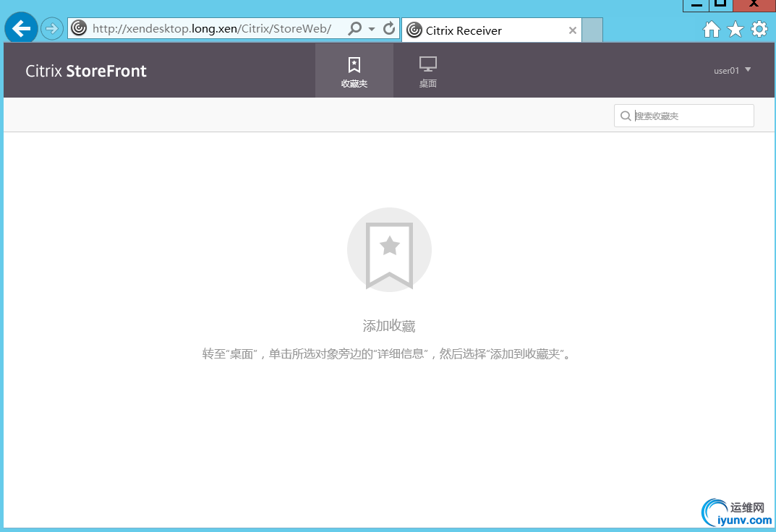This screenshot has width=776, height=532.
Task: Click the StoreWeb URL in the address bar
Action: pyautogui.click(x=212, y=29)
